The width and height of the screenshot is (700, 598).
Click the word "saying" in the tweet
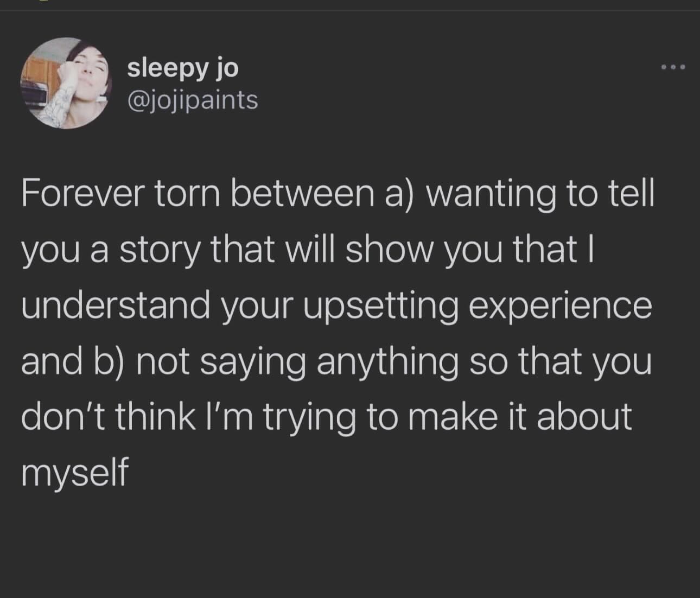click(x=251, y=362)
